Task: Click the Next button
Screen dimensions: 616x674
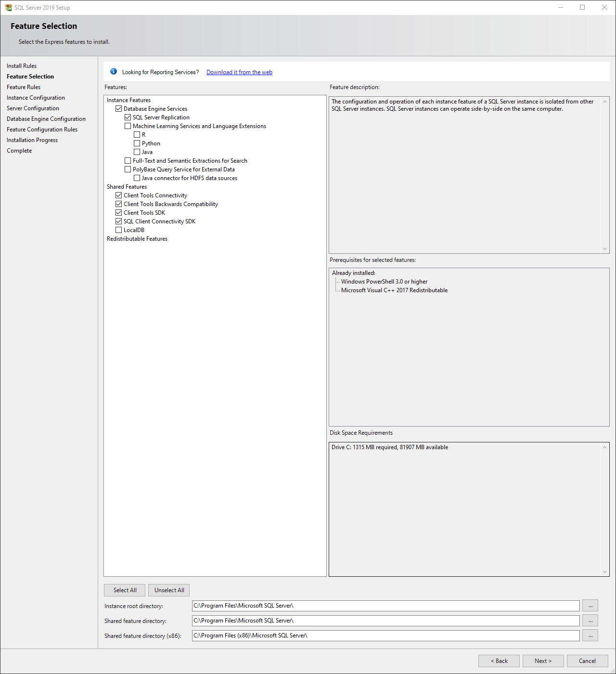Action: click(543, 661)
